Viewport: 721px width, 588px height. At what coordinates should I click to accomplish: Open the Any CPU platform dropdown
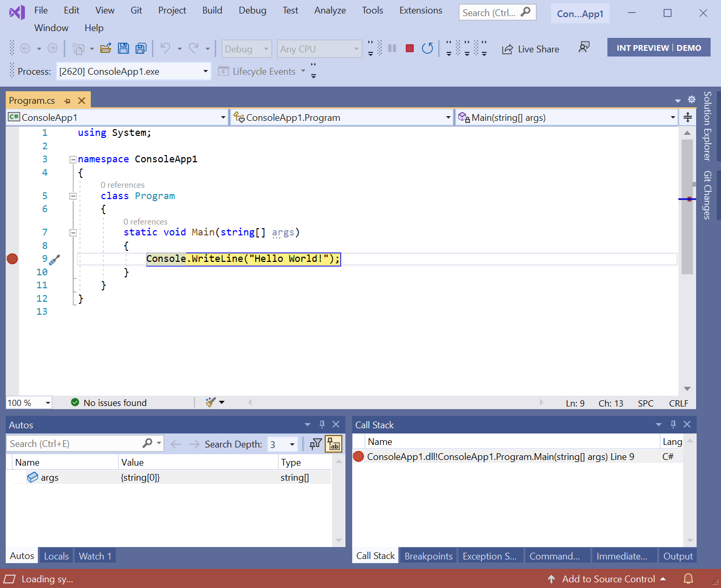pyautogui.click(x=320, y=49)
